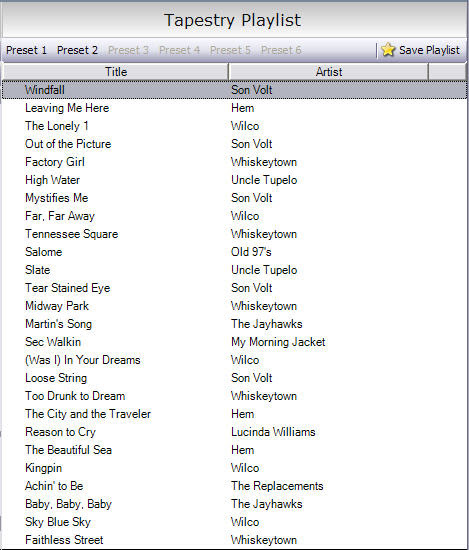Select the song Slate
Screen dimensions: 469x550
38,270
